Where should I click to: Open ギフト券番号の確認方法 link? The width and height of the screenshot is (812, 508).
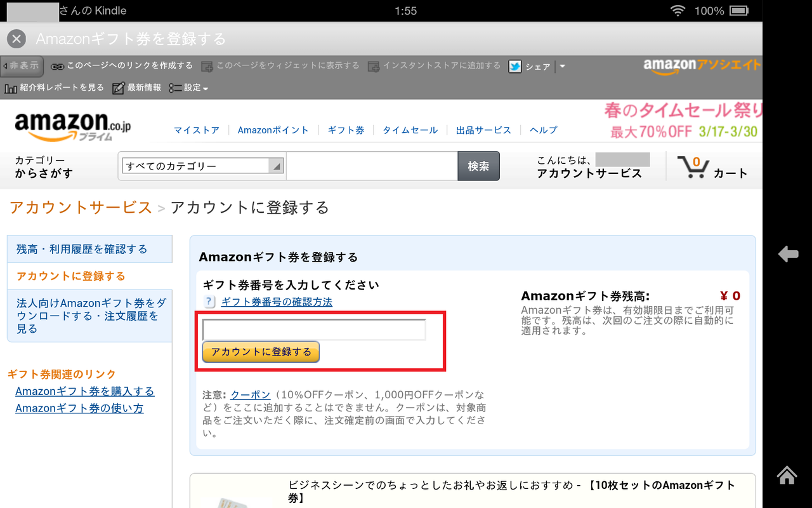coord(277,302)
